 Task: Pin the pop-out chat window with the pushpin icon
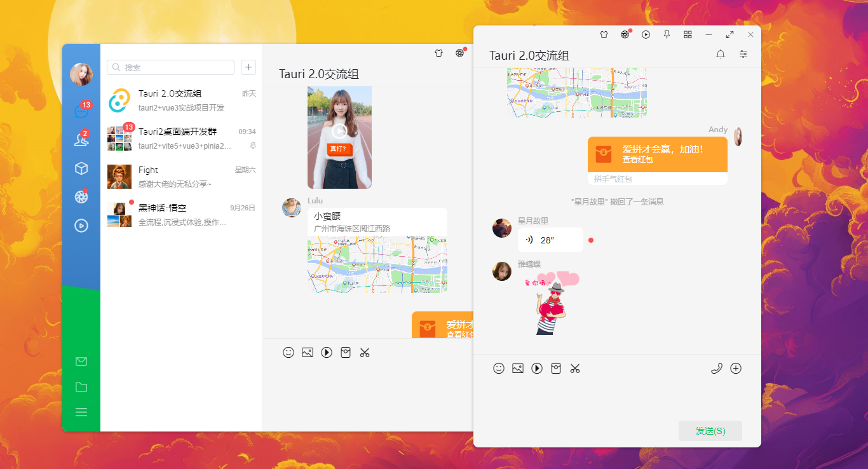pyautogui.click(x=667, y=35)
